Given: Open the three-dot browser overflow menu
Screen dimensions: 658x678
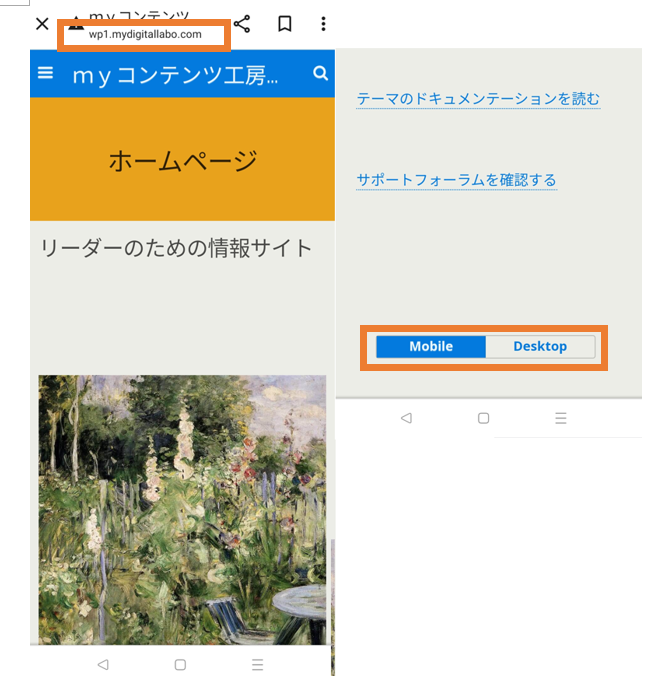Looking at the screenshot, I should point(323,24).
